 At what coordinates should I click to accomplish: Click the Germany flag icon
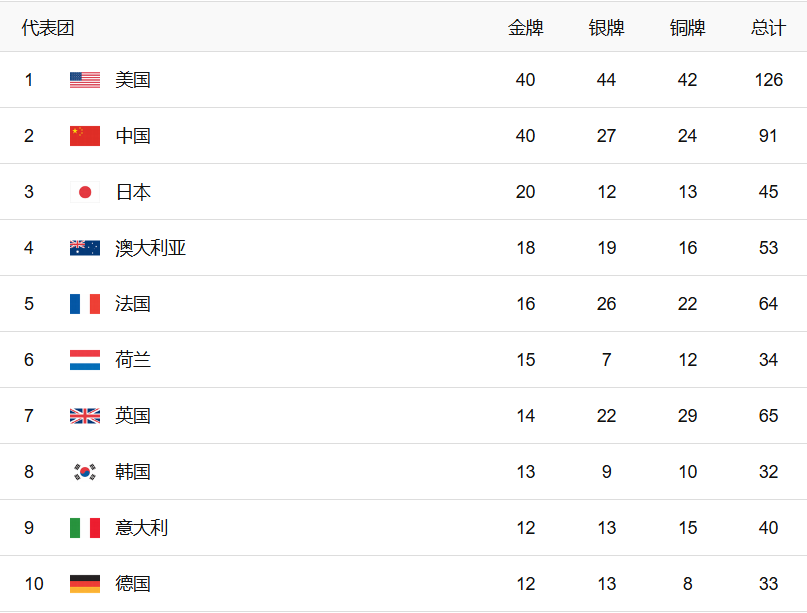point(85,584)
